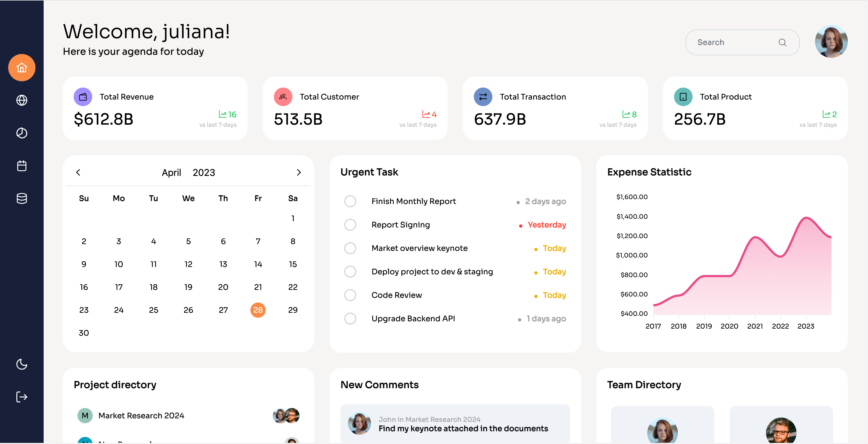Select April 28 on the calendar
Viewport: 868px width, 444px height.
click(x=258, y=310)
